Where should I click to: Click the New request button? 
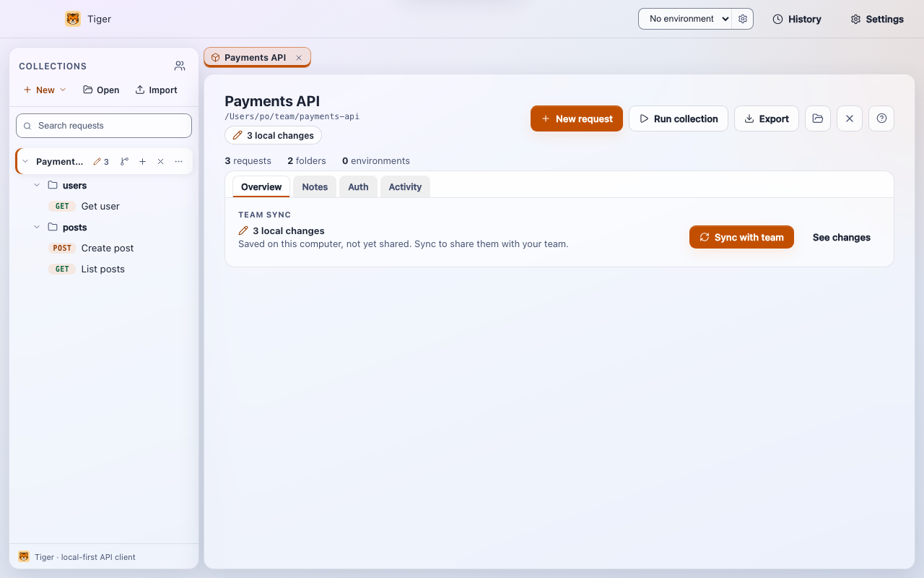pyautogui.click(x=577, y=118)
